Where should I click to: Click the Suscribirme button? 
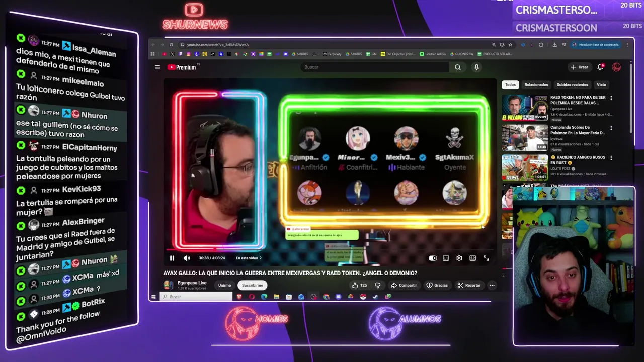coord(253,285)
